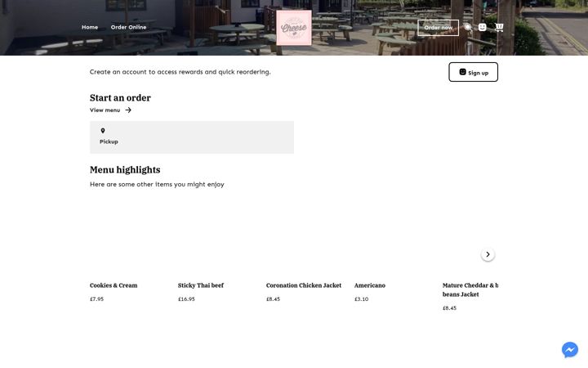Viewport: 588px width, 368px height.
Task: Click the arrow next to View menu
Action: [128, 110]
